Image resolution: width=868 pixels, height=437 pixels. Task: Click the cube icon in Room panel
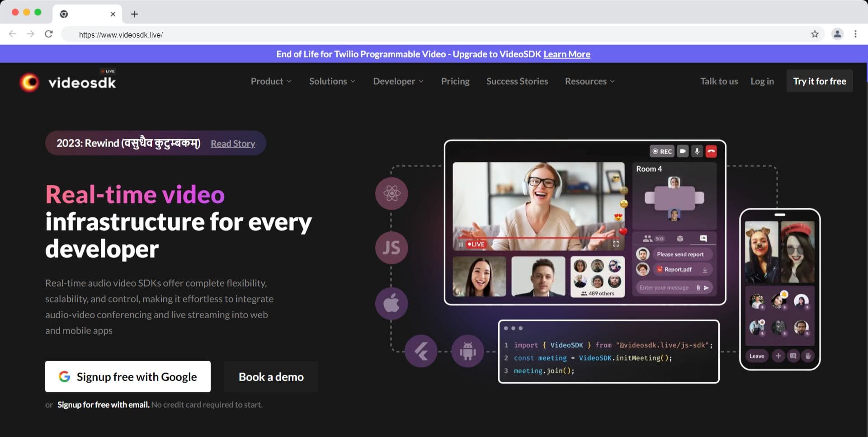pos(680,239)
